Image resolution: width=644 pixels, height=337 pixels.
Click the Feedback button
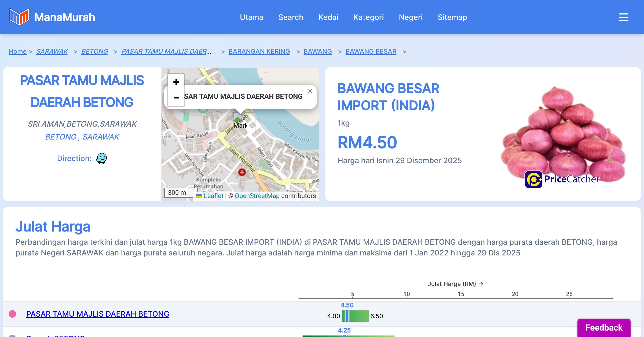pyautogui.click(x=604, y=327)
